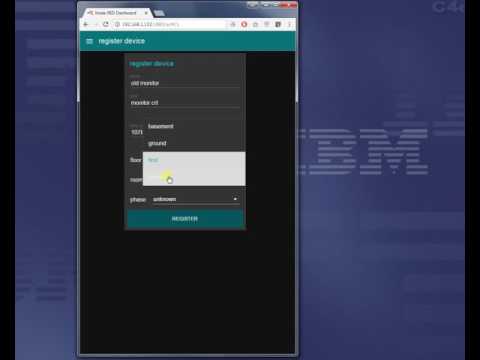Select 'ground' from the floor list

[194, 143]
